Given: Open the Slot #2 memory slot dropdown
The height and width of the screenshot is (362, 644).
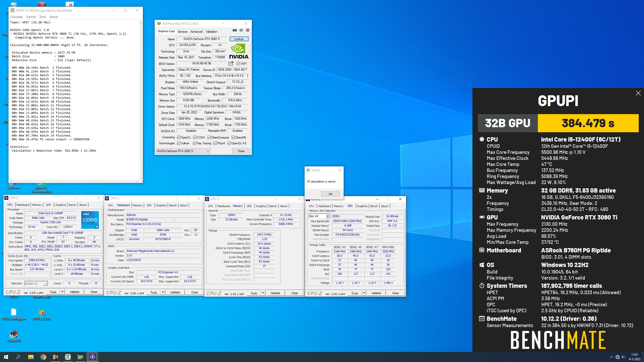Looking at the screenshot, I should [319, 216].
